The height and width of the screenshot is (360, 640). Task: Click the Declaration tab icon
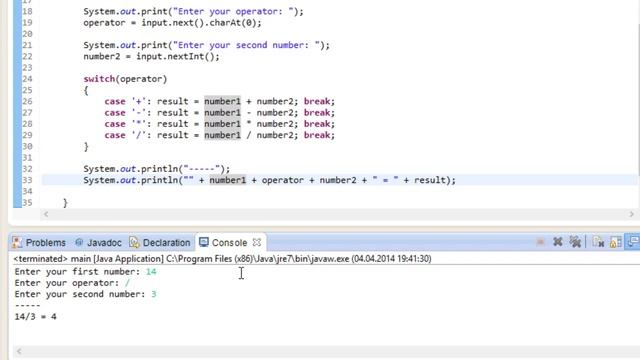click(134, 242)
